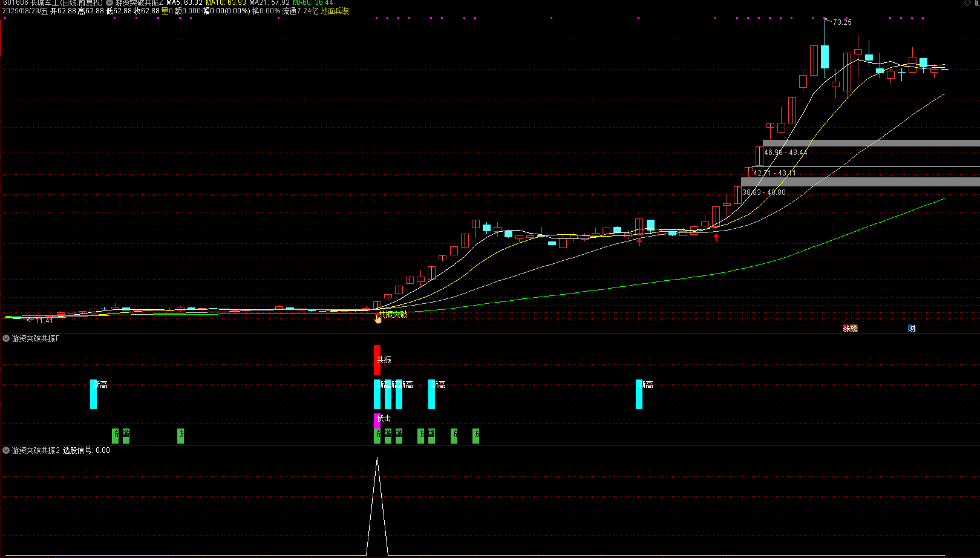Click the green bar beneath the 伏击 bar
Image resolution: width=980 pixels, height=558 pixels.
(377, 436)
